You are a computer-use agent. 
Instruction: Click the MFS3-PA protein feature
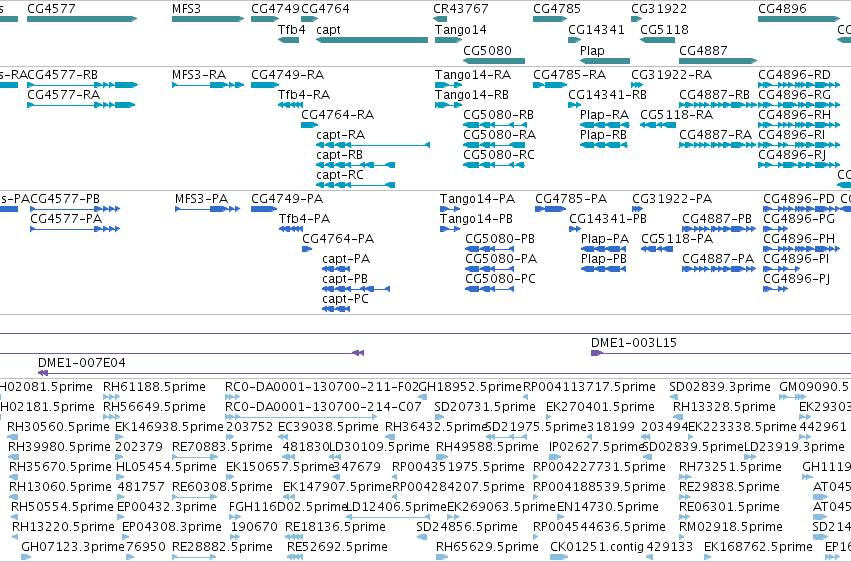click(x=207, y=209)
